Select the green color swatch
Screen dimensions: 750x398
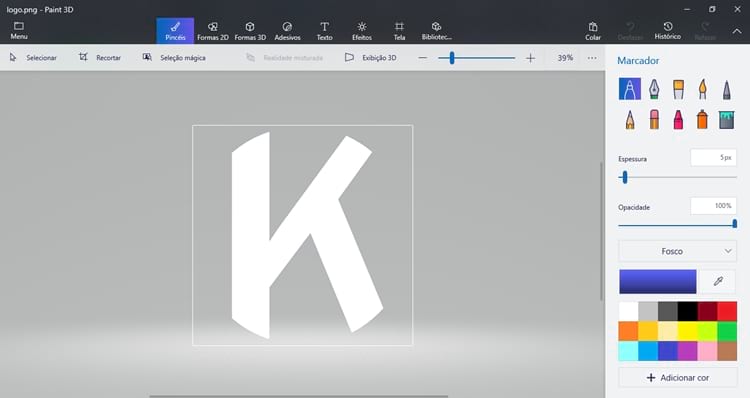727,331
